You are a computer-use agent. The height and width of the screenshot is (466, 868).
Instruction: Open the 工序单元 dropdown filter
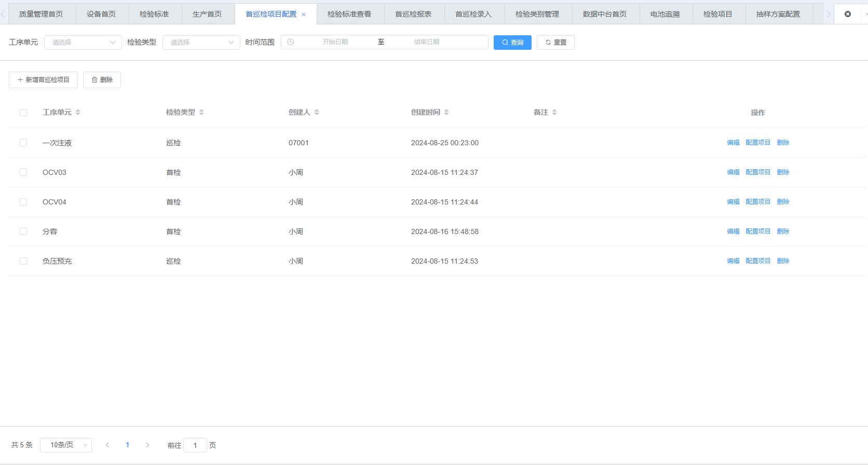pos(83,43)
